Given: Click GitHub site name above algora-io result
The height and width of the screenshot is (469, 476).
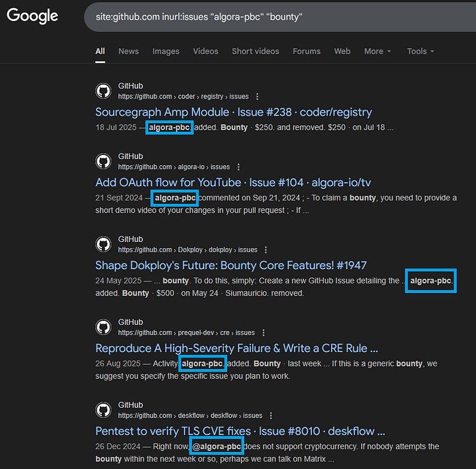Looking at the screenshot, I should coord(131,156).
